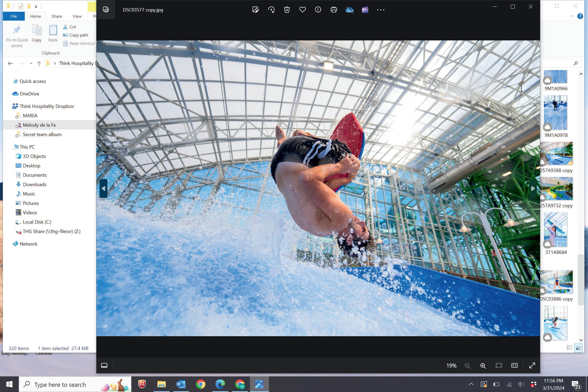Open the View tab in File Explorer
The width and height of the screenshot is (588, 392).
pyautogui.click(x=77, y=16)
